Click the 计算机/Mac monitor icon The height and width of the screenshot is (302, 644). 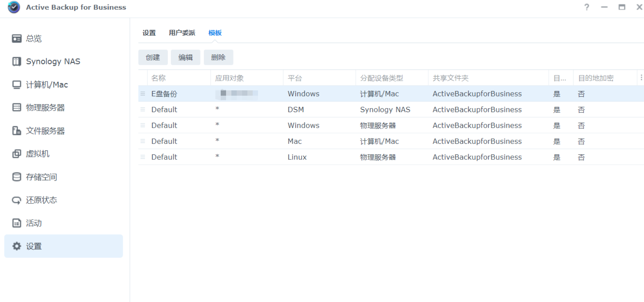point(17,85)
